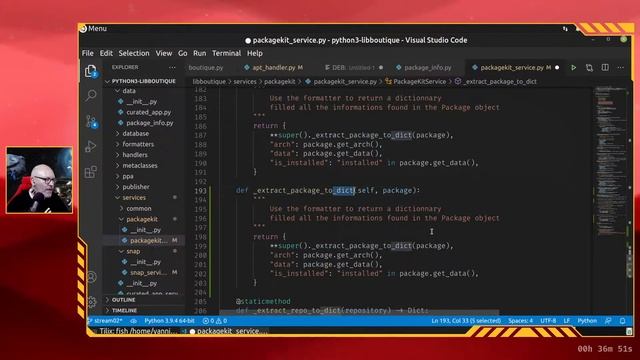The image size is (640, 360).
Task: Collapse the services folder
Action: click(x=134, y=198)
